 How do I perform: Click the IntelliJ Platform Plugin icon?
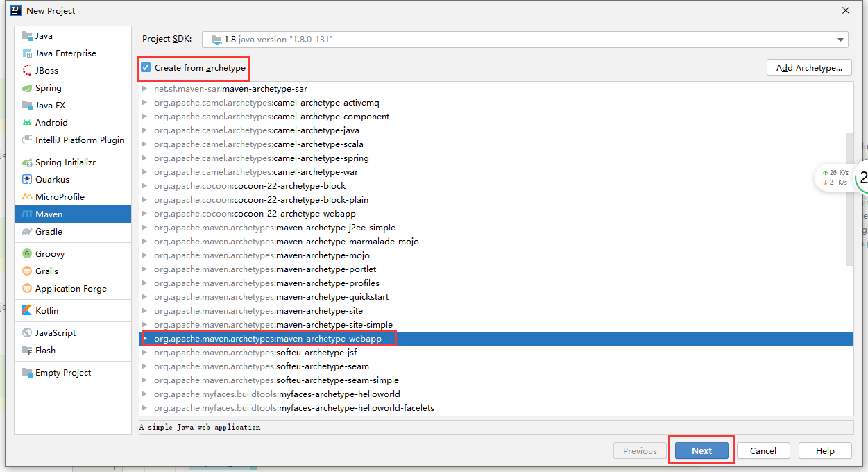pyautogui.click(x=27, y=140)
